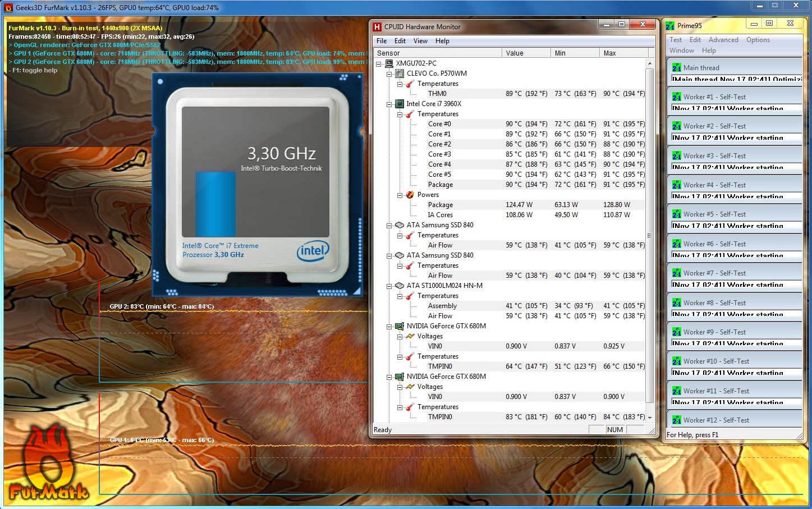812x509 pixels.
Task: Click the Intel Core i7 3960X chip icon
Action: point(400,104)
